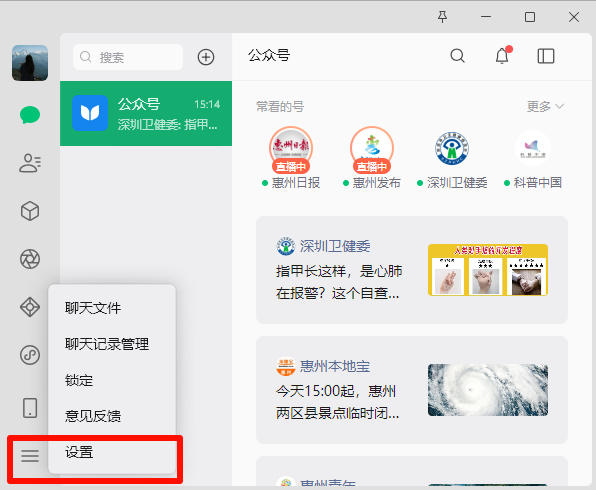Viewport: 596px width, 490px height.
Task: Click the 惠州日报 account name label
Action: [x=296, y=183]
